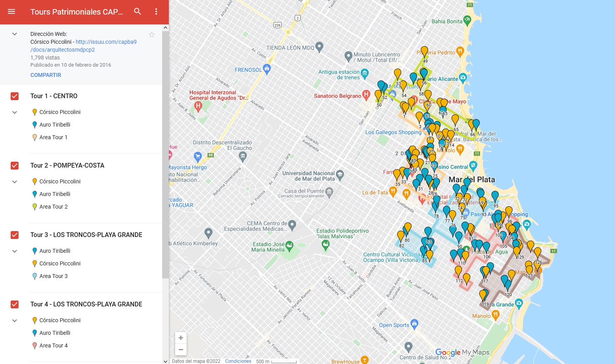Uncheck the Tour 2 - POMPEYA-COSTA layer
Image resolution: width=615 pixels, height=364 pixels.
click(15, 166)
